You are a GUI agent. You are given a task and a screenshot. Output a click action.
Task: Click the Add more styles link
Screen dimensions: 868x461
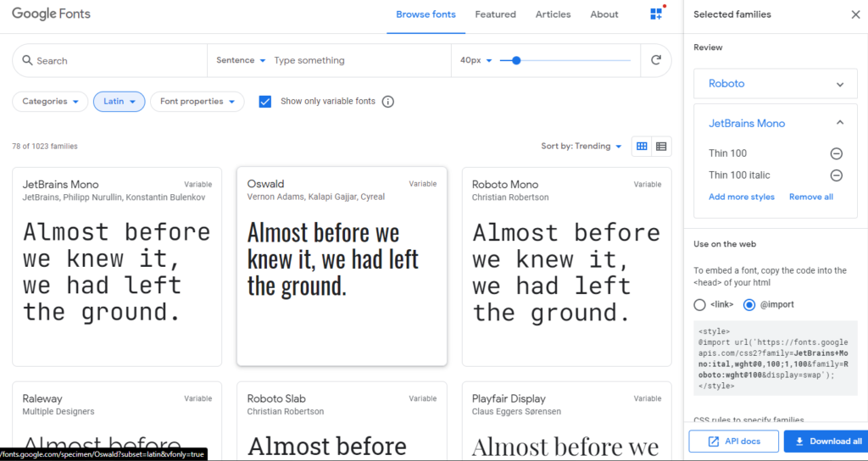[741, 197]
